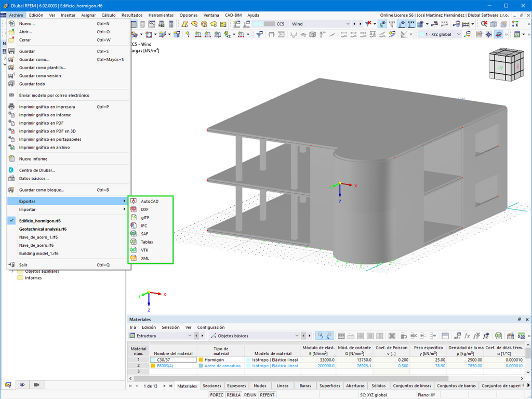Click the Hormigón orange color swatch
This screenshot has height=399, width=532.
[x=201, y=360]
